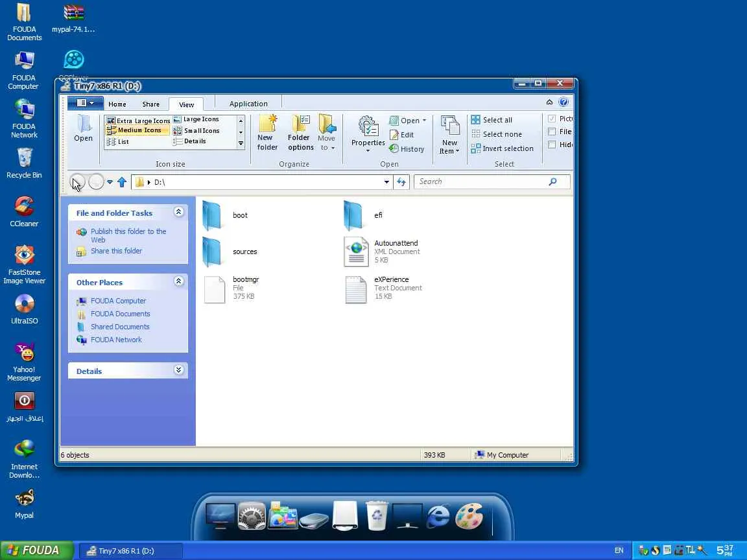Click the FOUDA Start button
This screenshot has width=747, height=560.
coord(37,550)
